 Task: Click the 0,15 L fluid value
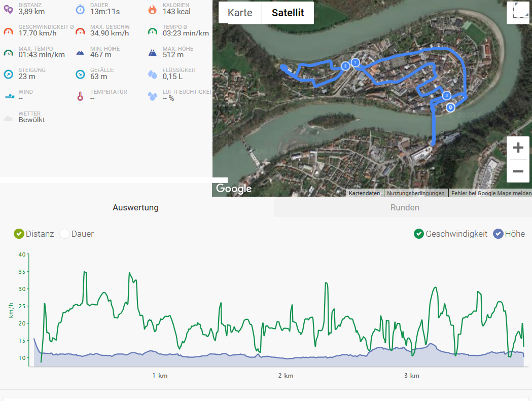tap(172, 77)
